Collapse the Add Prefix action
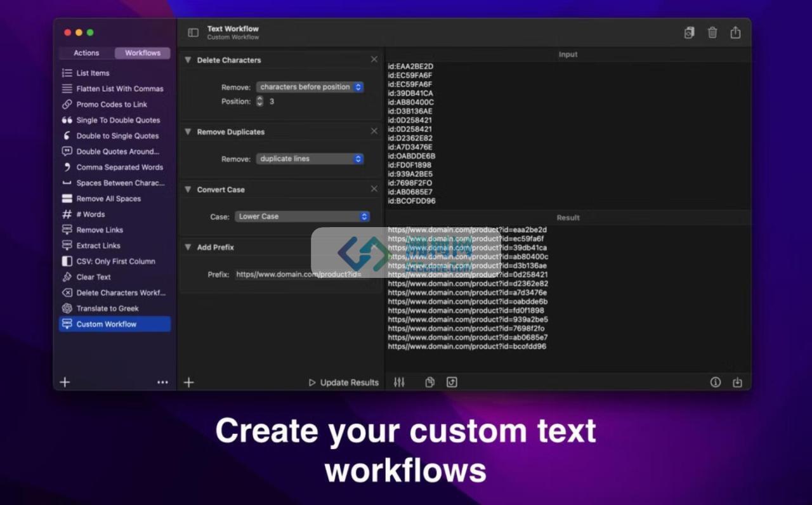 coord(188,247)
